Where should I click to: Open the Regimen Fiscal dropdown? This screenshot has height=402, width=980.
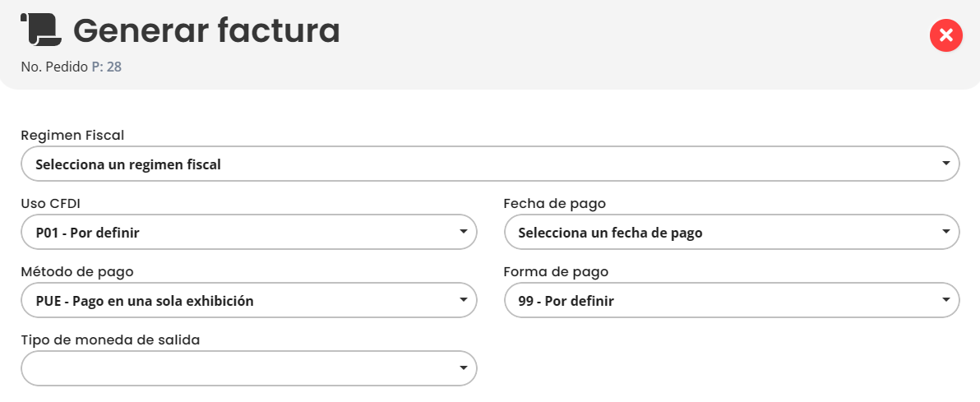[489, 164]
